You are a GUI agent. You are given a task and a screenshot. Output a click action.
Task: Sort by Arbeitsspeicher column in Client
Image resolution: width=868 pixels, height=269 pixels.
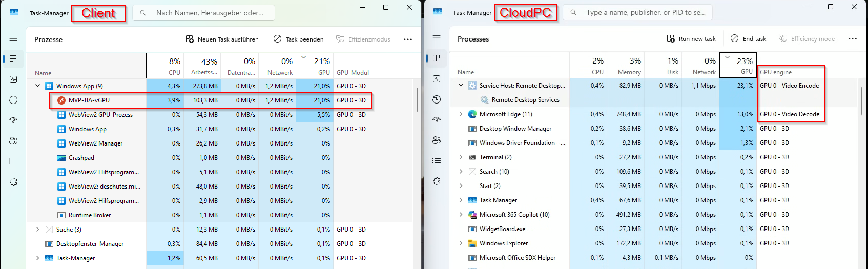(202, 66)
